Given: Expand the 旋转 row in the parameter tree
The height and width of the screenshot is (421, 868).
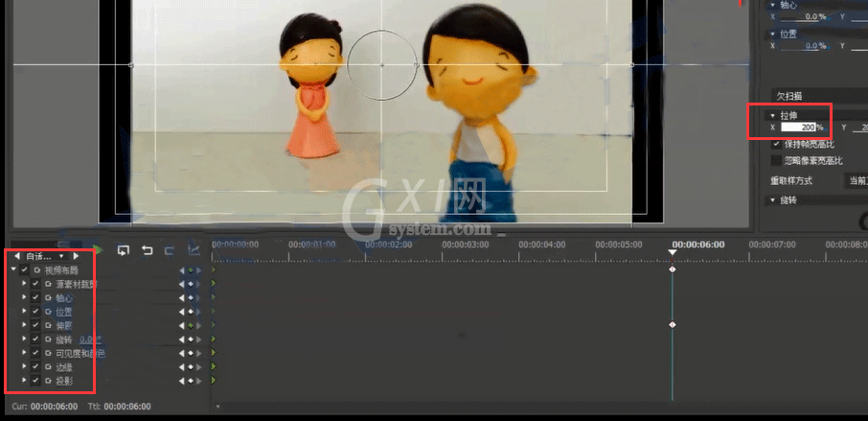Looking at the screenshot, I should (24, 339).
